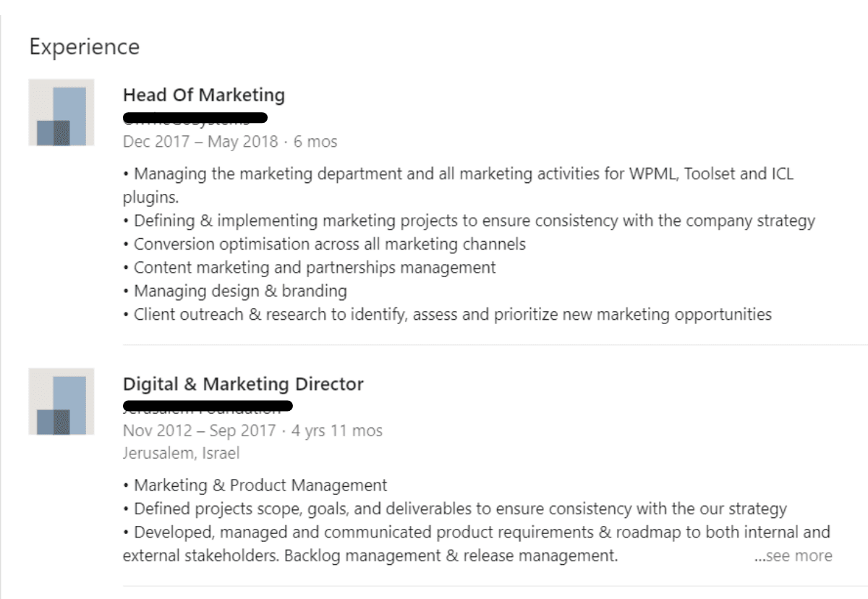Viewport: 868px width, 599px height.
Task: Click the Content marketing and partnerships management line
Action: point(310,267)
